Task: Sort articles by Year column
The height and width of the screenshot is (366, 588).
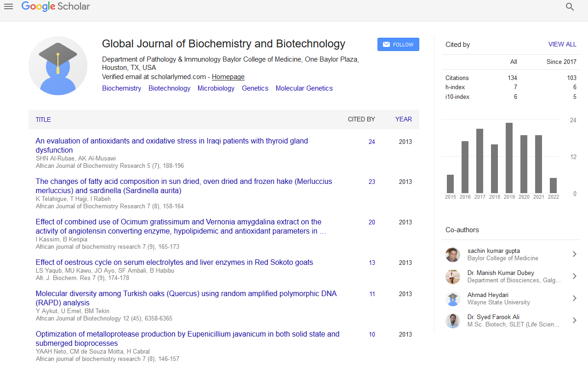Action: [x=404, y=119]
